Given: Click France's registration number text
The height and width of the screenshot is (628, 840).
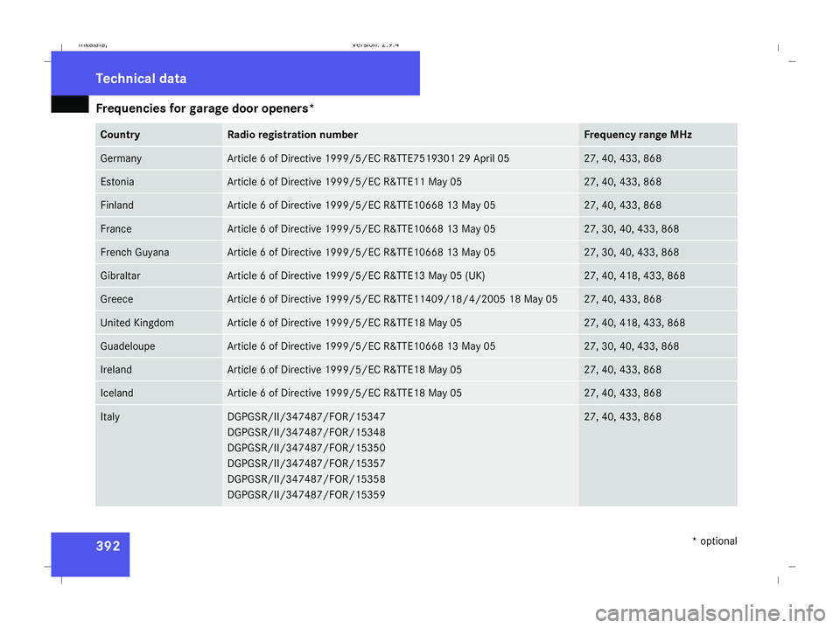Looking at the screenshot, I should coord(361,229).
